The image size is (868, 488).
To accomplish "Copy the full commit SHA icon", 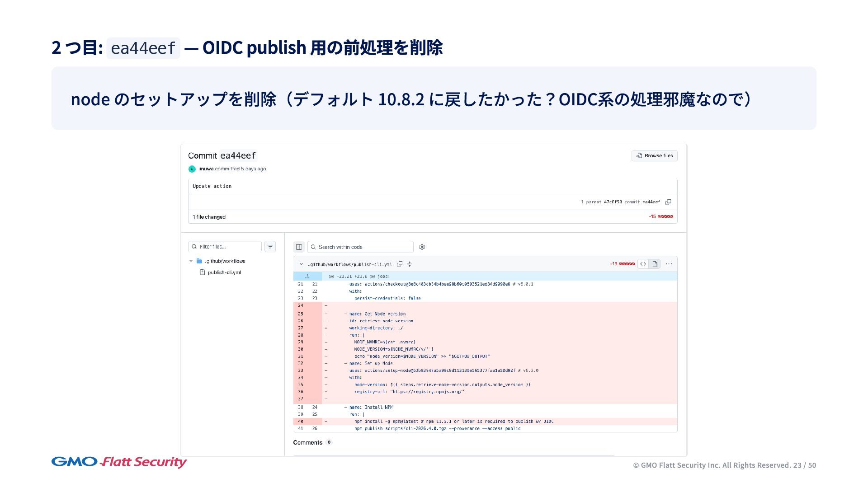I will click(x=668, y=202).
